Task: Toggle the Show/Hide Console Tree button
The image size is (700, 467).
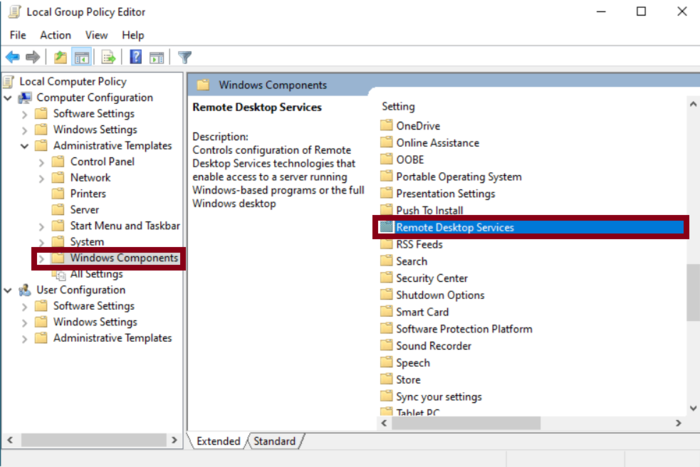Action: point(82,57)
